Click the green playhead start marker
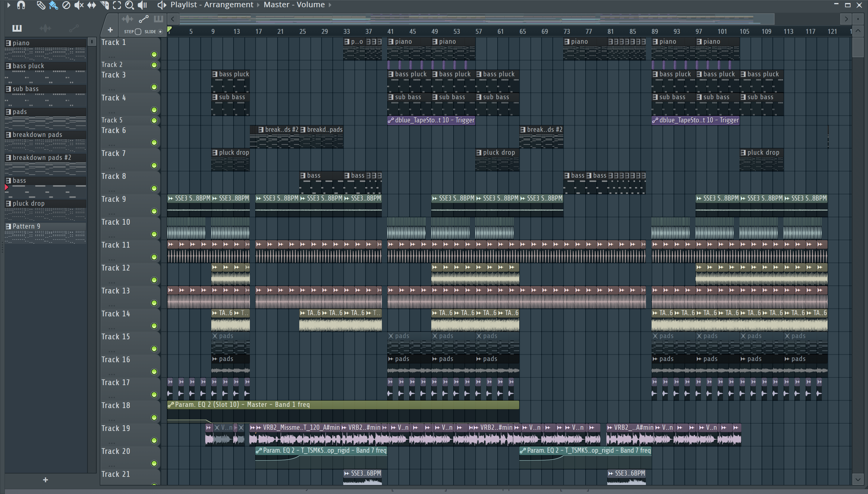 tap(169, 30)
